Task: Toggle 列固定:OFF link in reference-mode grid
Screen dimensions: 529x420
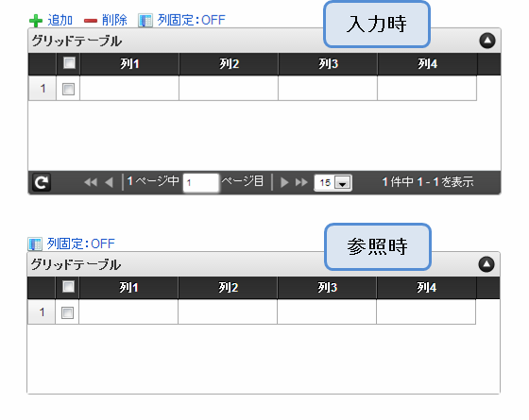Action: click(81, 244)
